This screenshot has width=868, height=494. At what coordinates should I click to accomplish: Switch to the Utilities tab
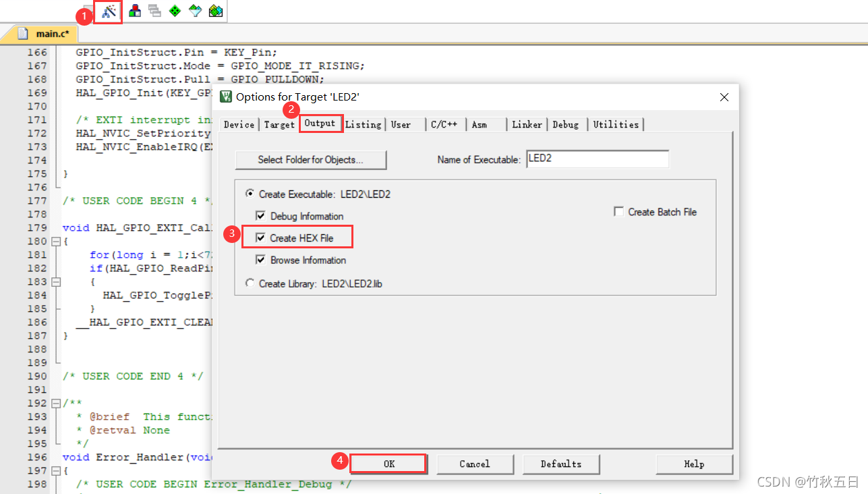(616, 125)
